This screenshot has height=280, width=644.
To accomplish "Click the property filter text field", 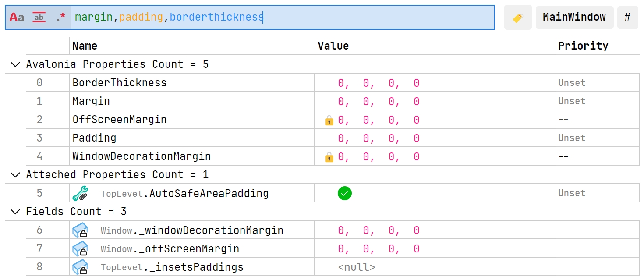I will point(283,18).
